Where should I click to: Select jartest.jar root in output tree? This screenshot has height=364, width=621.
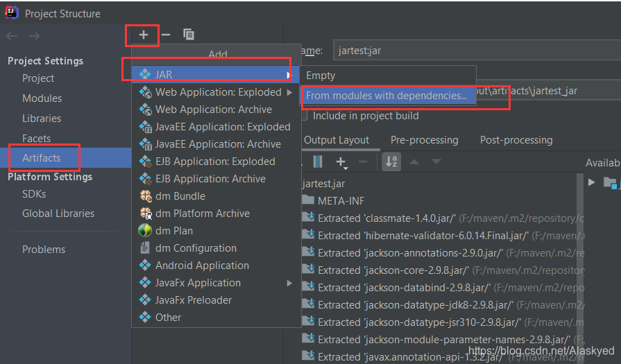(x=323, y=184)
